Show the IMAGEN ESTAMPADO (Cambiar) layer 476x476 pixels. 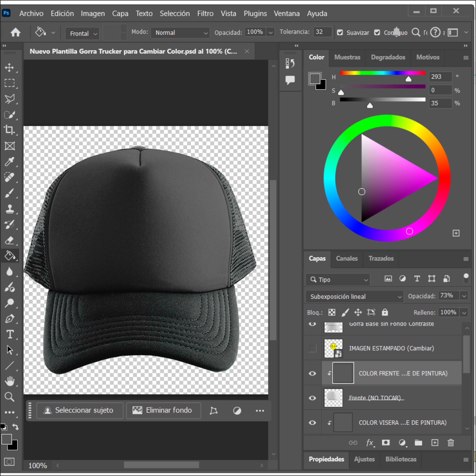[312, 348]
